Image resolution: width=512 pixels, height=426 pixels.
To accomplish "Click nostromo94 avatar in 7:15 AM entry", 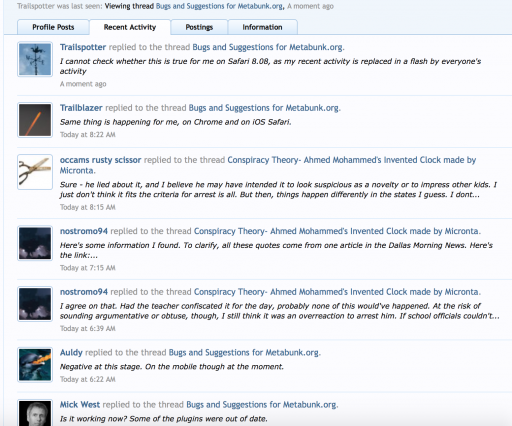I will coord(35,243).
